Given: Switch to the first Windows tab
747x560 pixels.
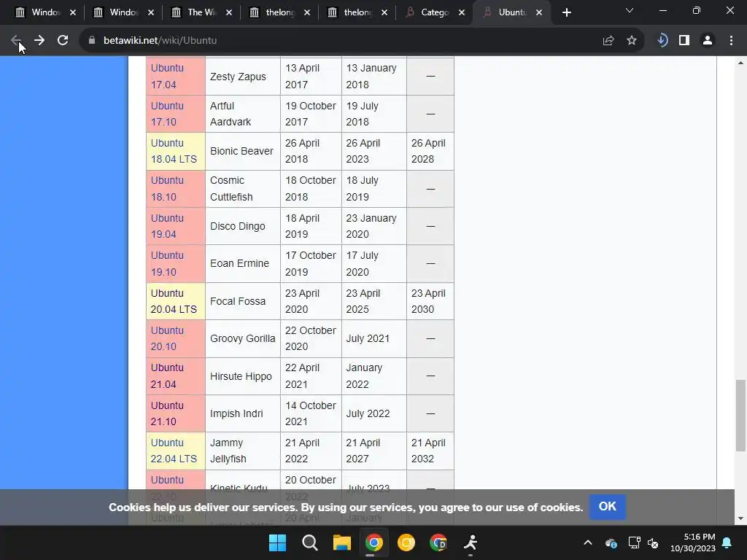Looking at the screenshot, I should 45,12.
